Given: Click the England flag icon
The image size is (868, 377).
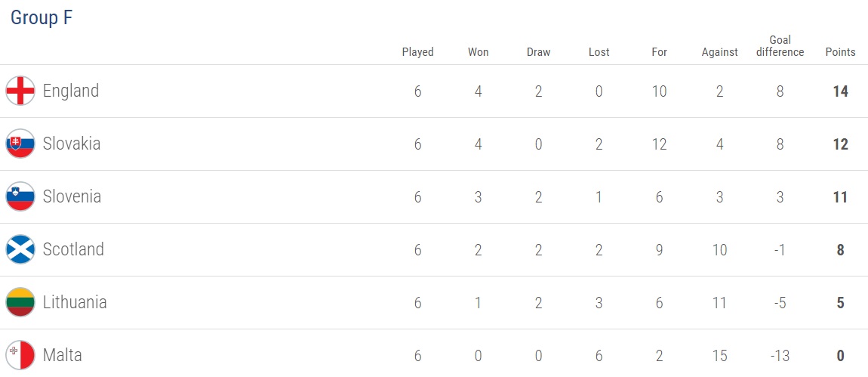Looking at the screenshot, I should click(20, 91).
